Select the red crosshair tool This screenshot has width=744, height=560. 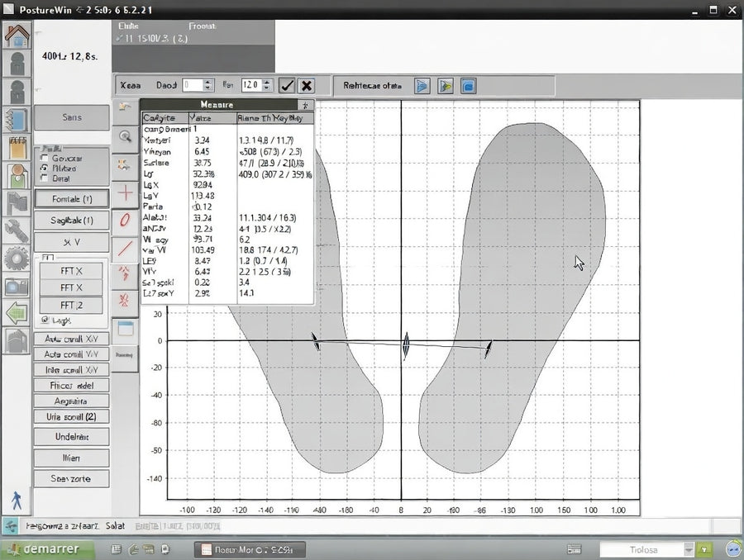[126, 193]
